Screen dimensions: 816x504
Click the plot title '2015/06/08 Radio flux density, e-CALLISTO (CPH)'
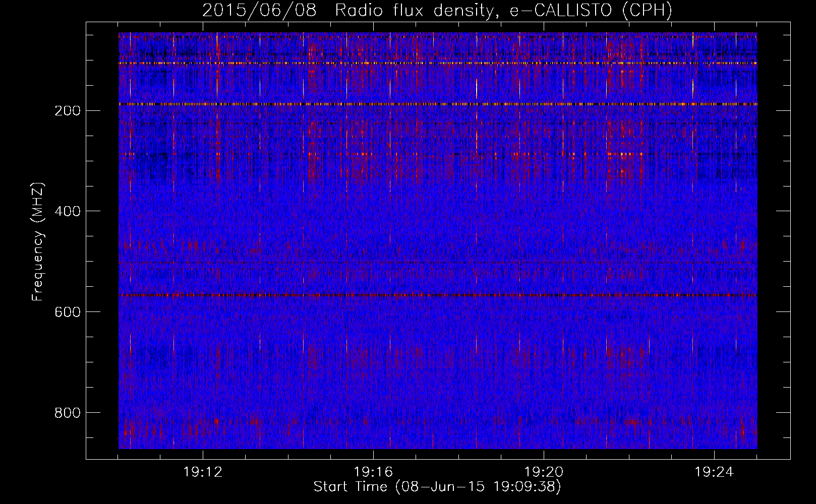[x=437, y=11]
